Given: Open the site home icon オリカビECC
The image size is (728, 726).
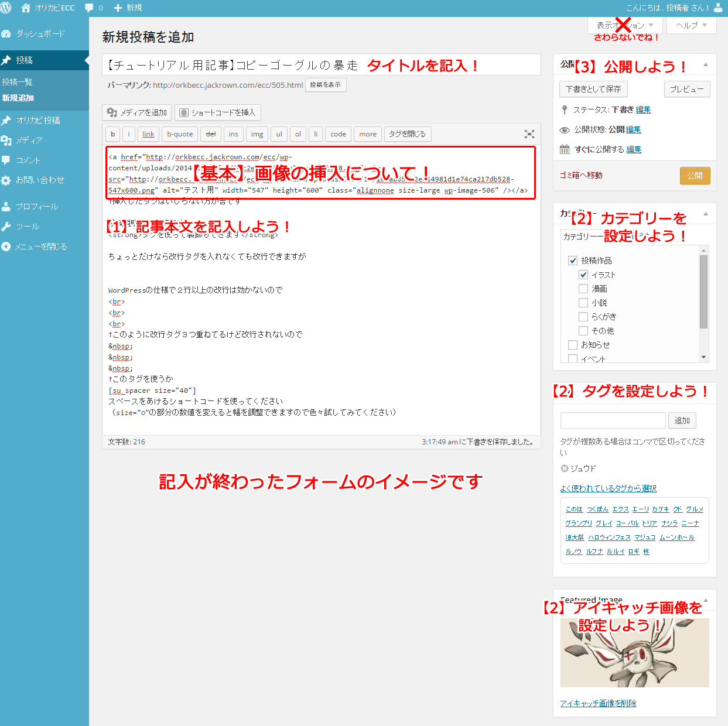Looking at the screenshot, I should pos(26,8).
